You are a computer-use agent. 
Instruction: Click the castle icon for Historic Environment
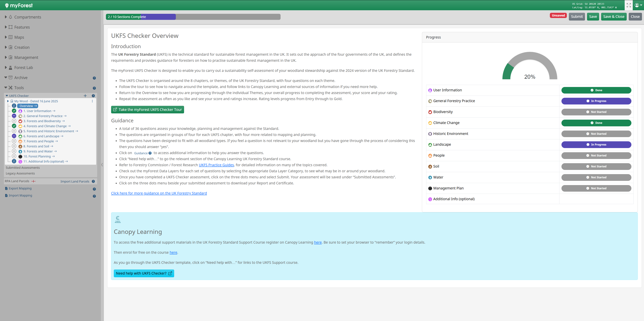point(430,134)
